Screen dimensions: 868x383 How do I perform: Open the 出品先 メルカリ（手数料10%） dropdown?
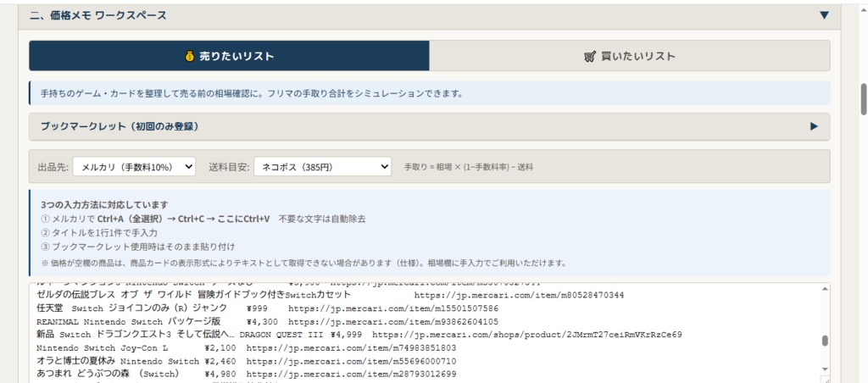tap(134, 167)
